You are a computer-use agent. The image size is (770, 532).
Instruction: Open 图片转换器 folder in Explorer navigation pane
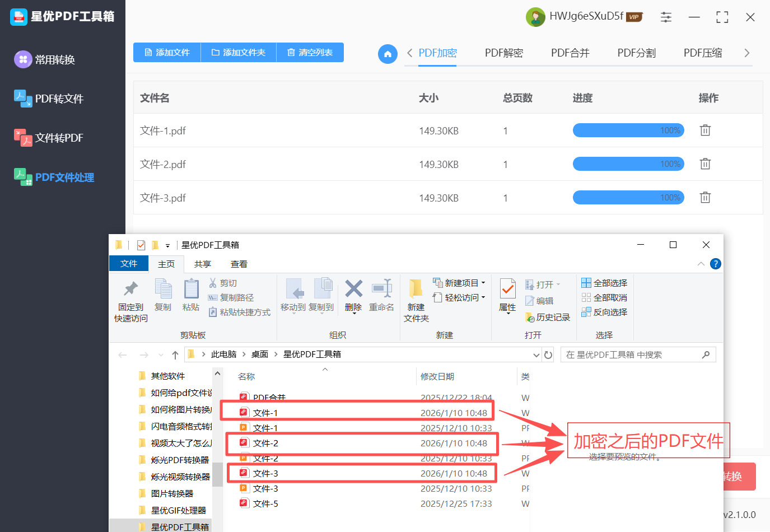pyautogui.click(x=172, y=493)
